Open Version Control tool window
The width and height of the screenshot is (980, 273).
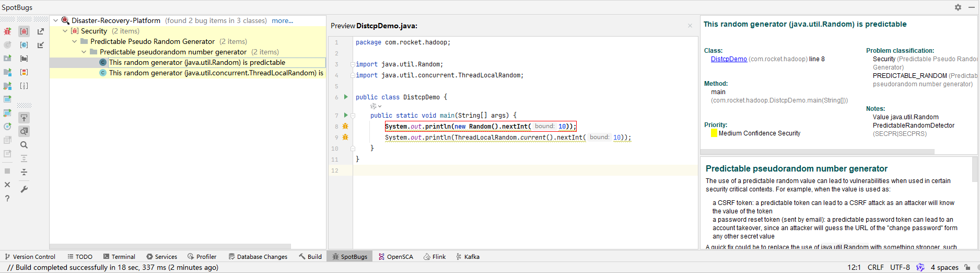[x=30, y=257]
